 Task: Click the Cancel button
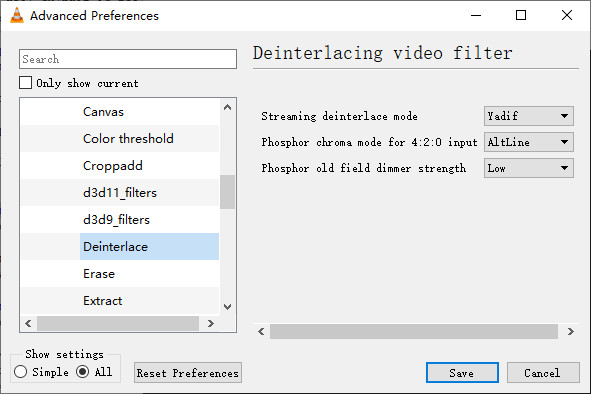click(543, 373)
